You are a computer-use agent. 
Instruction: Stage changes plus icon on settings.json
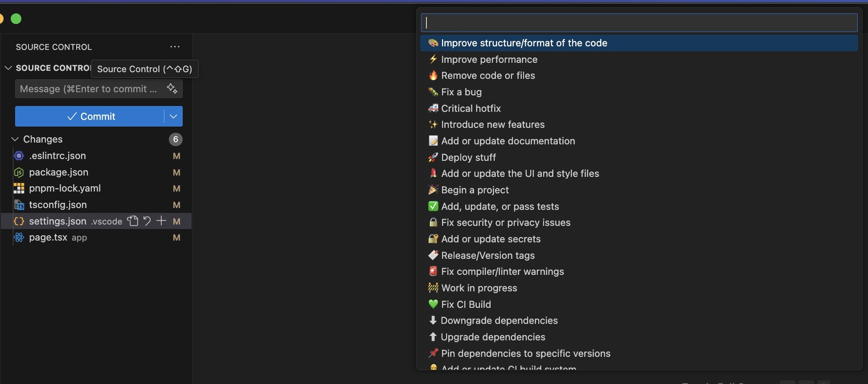pyautogui.click(x=161, y=221)
